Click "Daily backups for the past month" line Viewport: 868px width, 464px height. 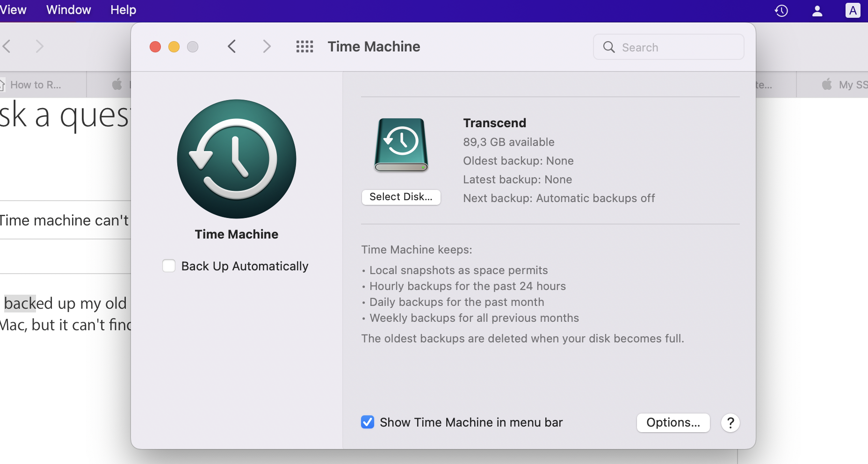457,302
